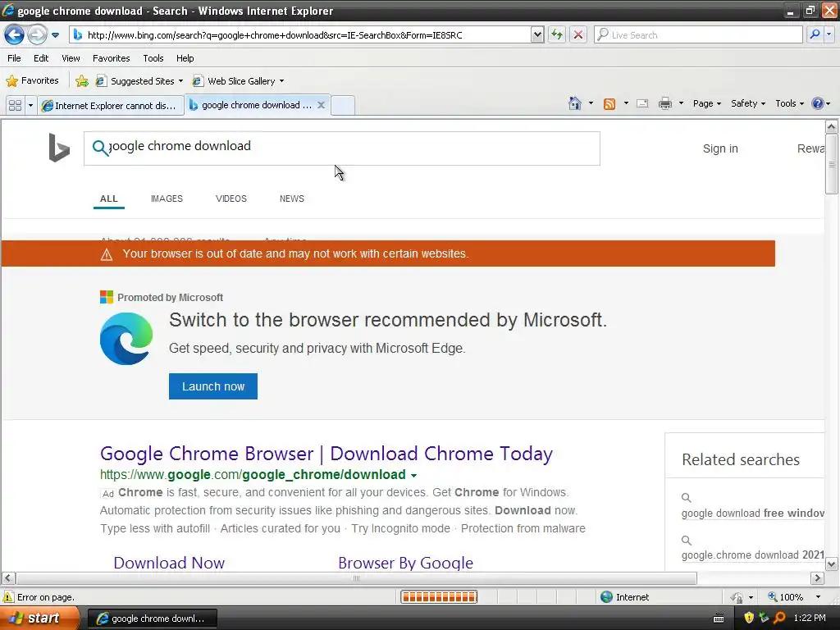Open the Help menu
This screenshot has height=630, width=840.
[x=185, y=58]
